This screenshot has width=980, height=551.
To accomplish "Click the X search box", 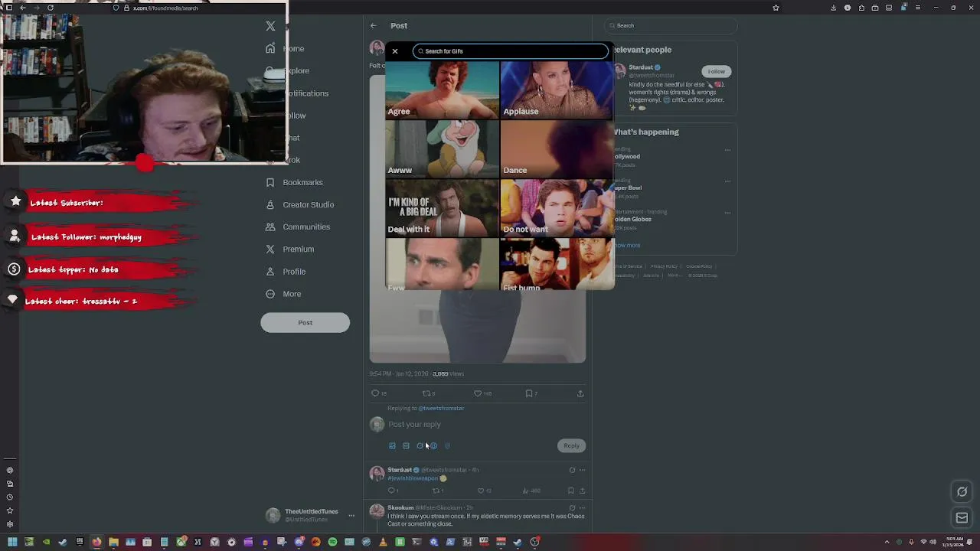I will click(x=670, y=25).
